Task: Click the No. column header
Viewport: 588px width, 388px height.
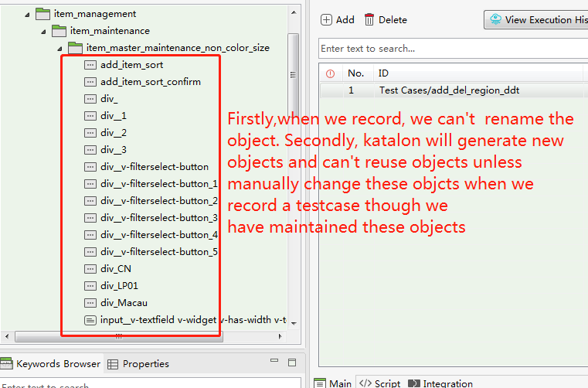Action: pyautogui.click(x=358, y=73)
